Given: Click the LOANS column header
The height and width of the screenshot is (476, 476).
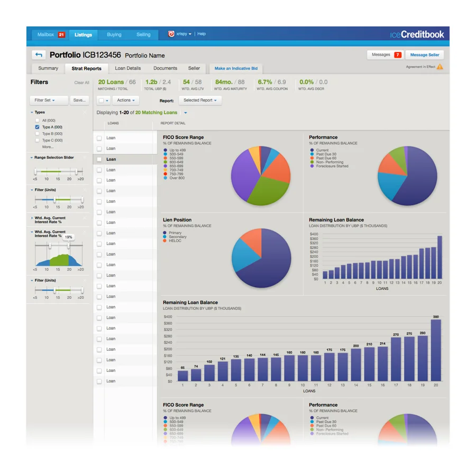Looking at the screenshot, I should pos(113,123).
